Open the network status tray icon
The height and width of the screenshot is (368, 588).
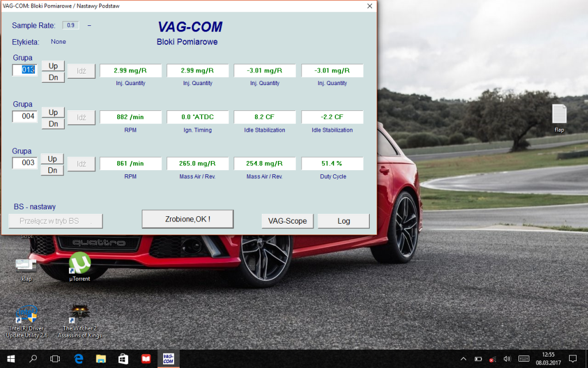(x=493, y=359)
